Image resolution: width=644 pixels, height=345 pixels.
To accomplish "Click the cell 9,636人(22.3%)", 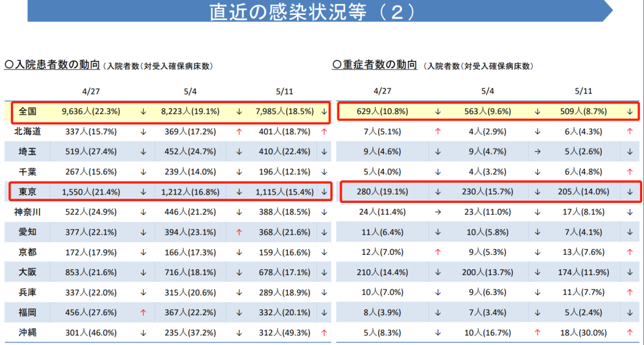I will [x=91, y=111].
